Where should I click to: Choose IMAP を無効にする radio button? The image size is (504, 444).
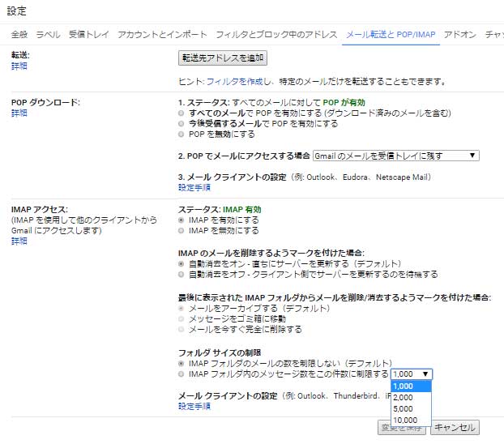tap(182, 230)
